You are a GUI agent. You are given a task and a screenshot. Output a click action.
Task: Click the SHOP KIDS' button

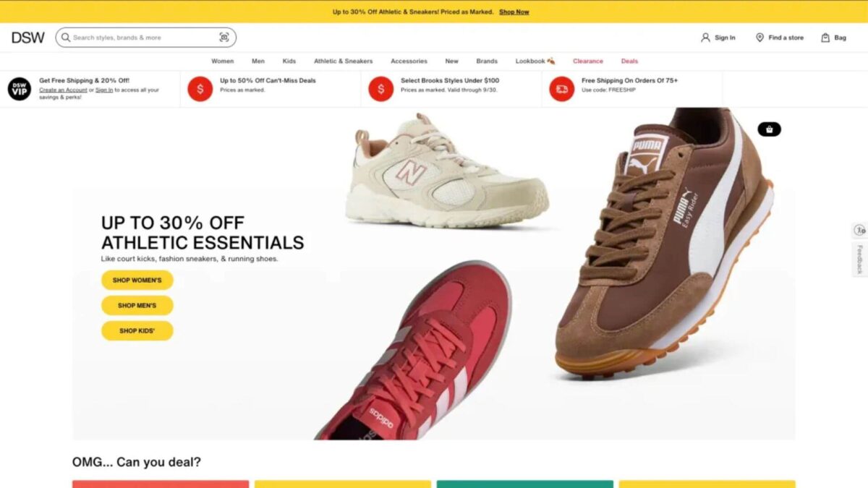(x=137, y=330)
